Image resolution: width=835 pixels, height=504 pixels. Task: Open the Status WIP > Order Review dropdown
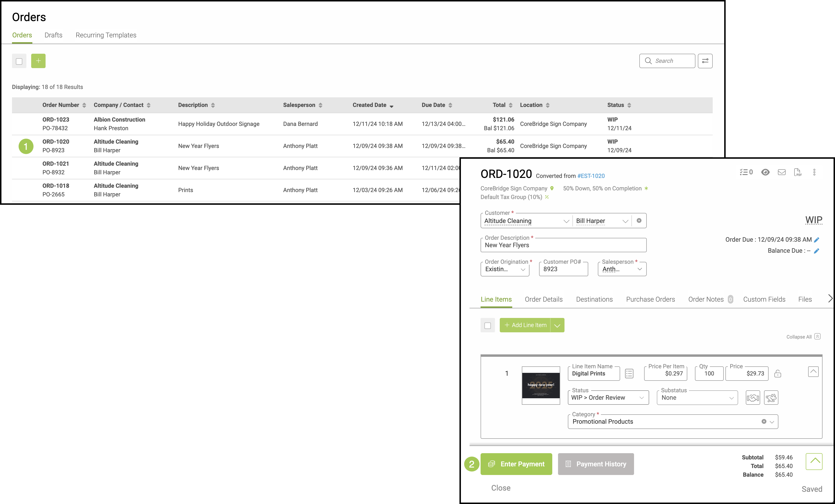point(608,398)
